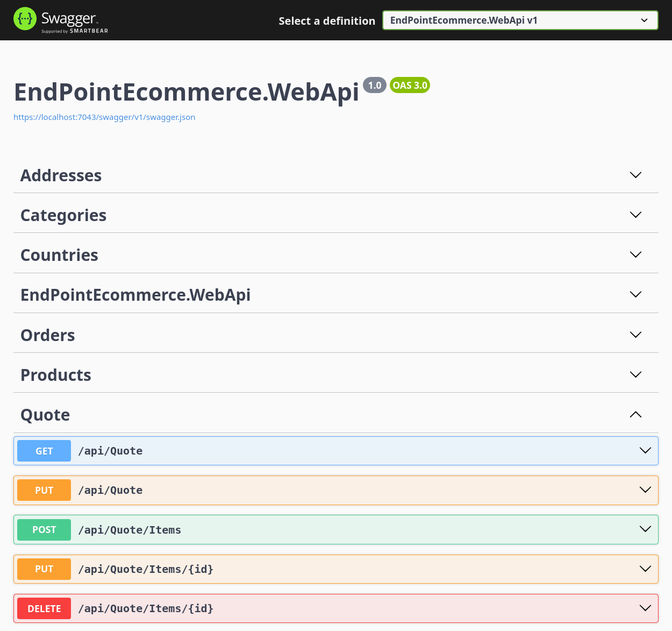Expand the Countries section chevron
The image size is (672, 631).
[635, 254]
